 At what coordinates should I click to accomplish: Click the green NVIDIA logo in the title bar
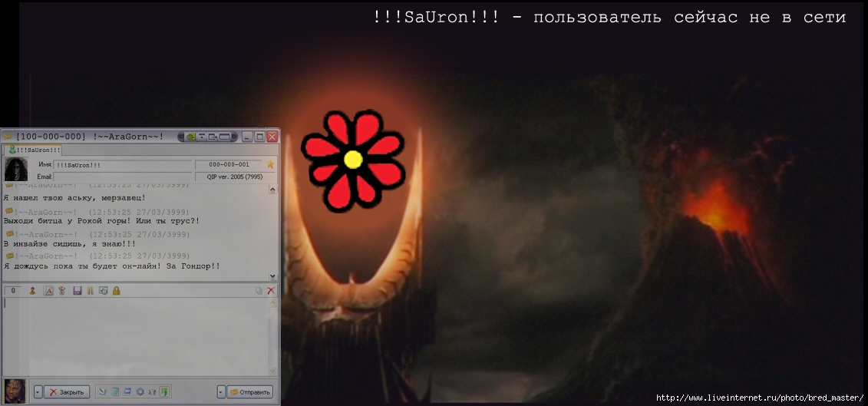(191, 137)
